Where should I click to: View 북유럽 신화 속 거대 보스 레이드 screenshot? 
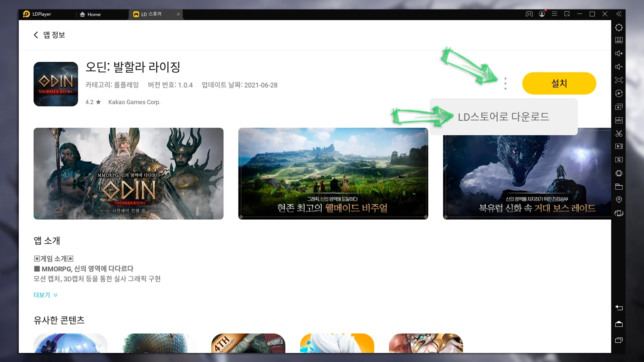527,174
